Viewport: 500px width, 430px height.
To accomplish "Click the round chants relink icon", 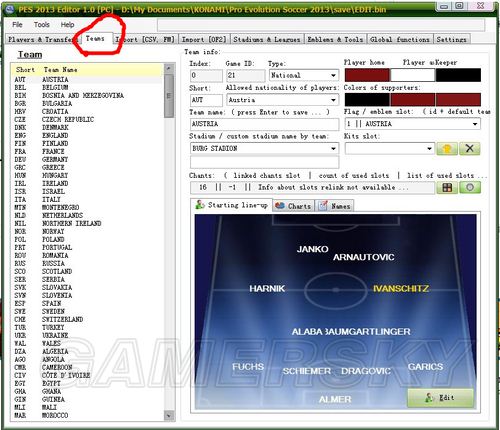I will click(470, 188).
